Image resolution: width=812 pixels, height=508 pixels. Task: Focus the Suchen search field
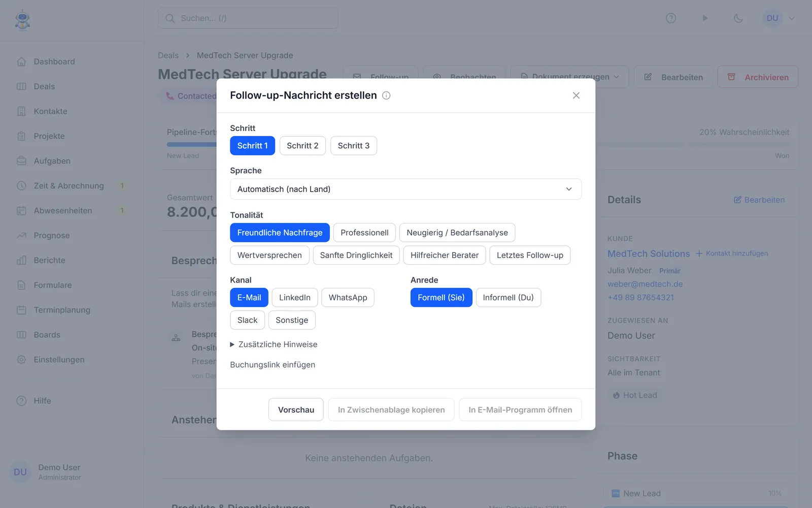tap(248, 18)
